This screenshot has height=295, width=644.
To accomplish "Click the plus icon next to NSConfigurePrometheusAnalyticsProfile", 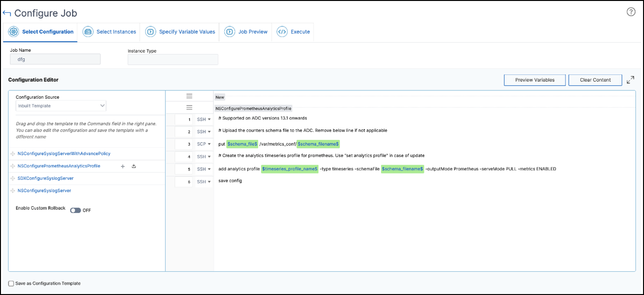I will pyautogui.click(x=122, y=166).
